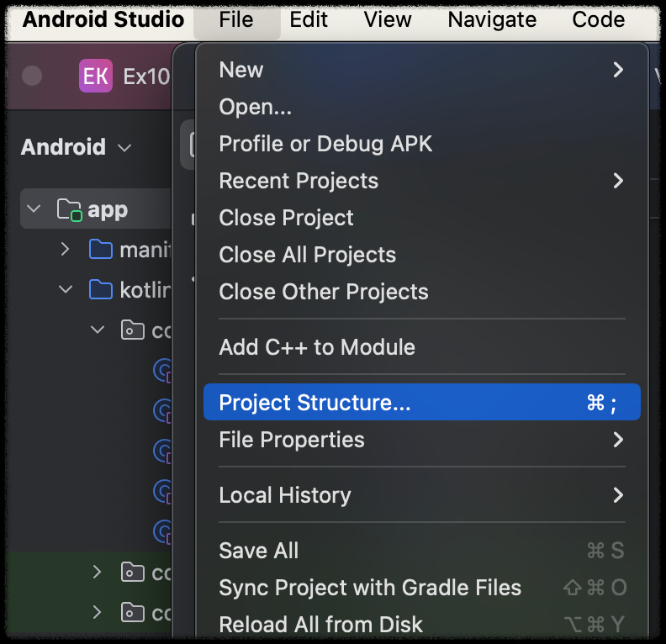The width and height of the screenshot is (666, 644).
Task: Open the Recent Projects submenu
Action: coord(422,181)
